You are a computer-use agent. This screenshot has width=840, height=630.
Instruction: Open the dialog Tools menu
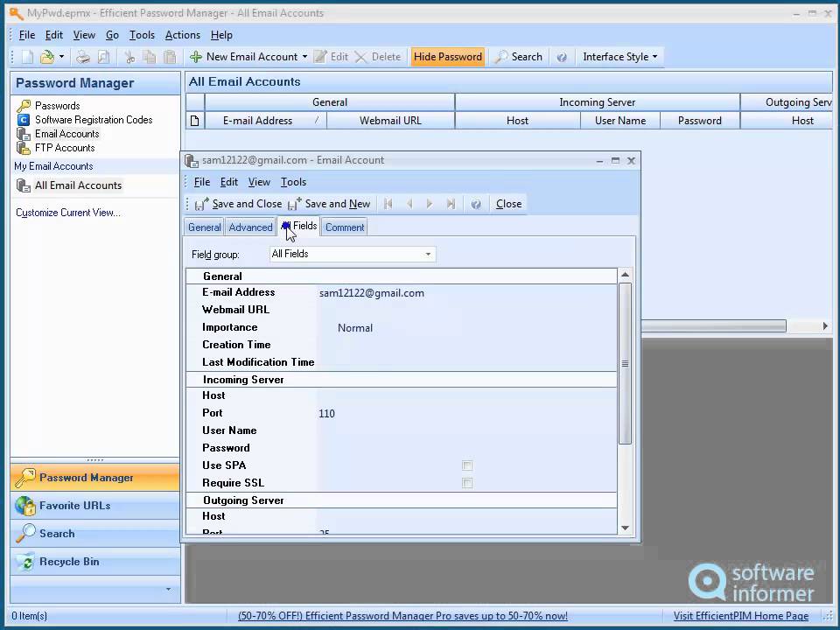click(x=293, y=182)
